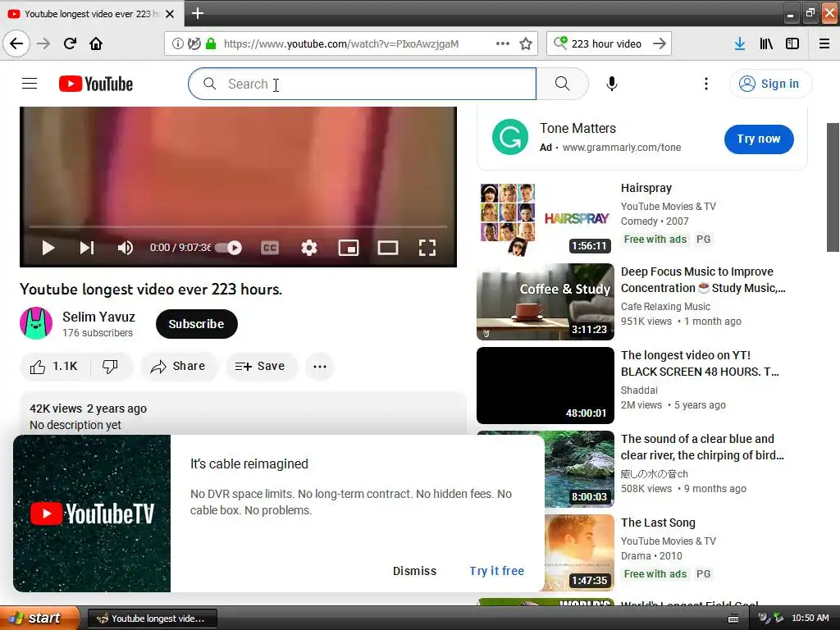This screenshot has width=840, height=630.
Task: Close the YouTube longest video tab
Action: tap(169, 14)
